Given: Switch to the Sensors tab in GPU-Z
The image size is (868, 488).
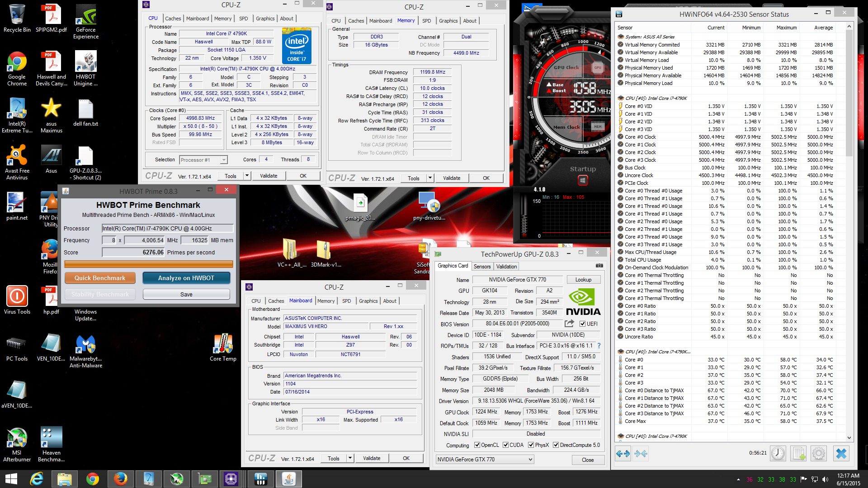Looking at the screenshot, I should coord(482,267).
